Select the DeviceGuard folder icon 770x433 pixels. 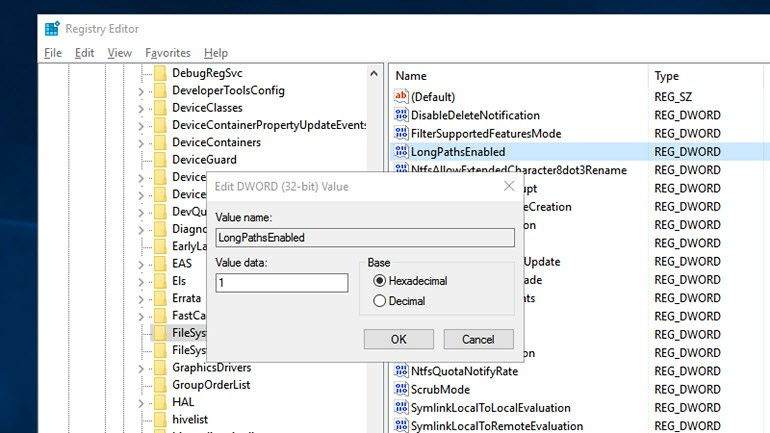160,160
